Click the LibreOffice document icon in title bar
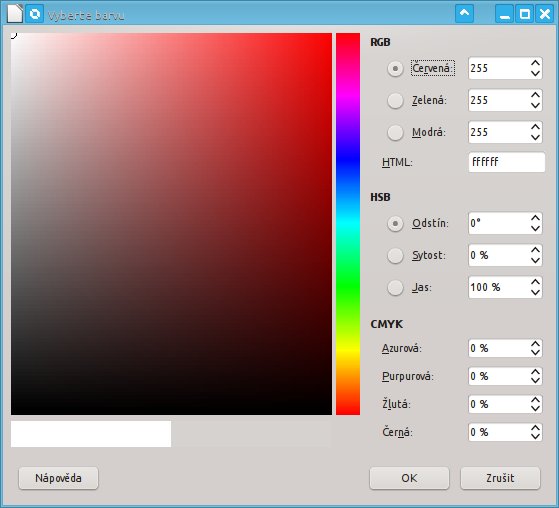This screenshot has width=559, height=508. click(x=15, y=14)
